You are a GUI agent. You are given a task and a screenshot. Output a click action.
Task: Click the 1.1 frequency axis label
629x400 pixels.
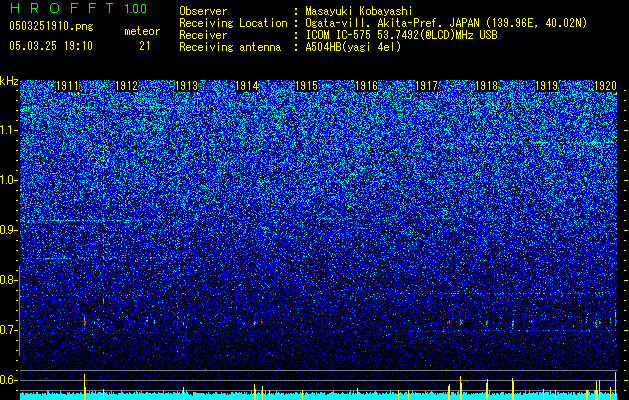pos(9,130)
